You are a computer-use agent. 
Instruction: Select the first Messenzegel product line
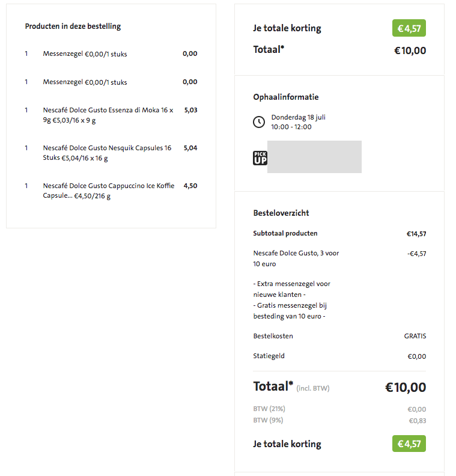[x=111, y=53]
